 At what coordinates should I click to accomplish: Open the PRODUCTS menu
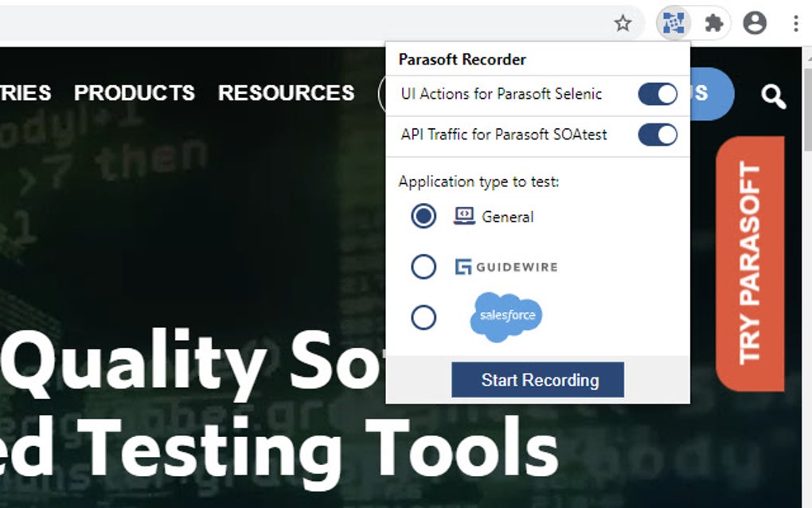click(134, 93)
